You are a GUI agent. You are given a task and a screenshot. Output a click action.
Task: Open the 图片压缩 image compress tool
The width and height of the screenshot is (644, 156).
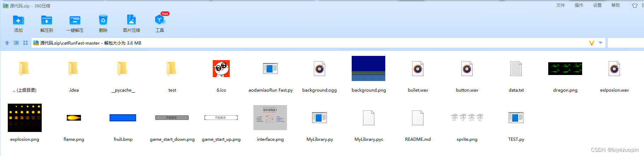click(131, 20)
